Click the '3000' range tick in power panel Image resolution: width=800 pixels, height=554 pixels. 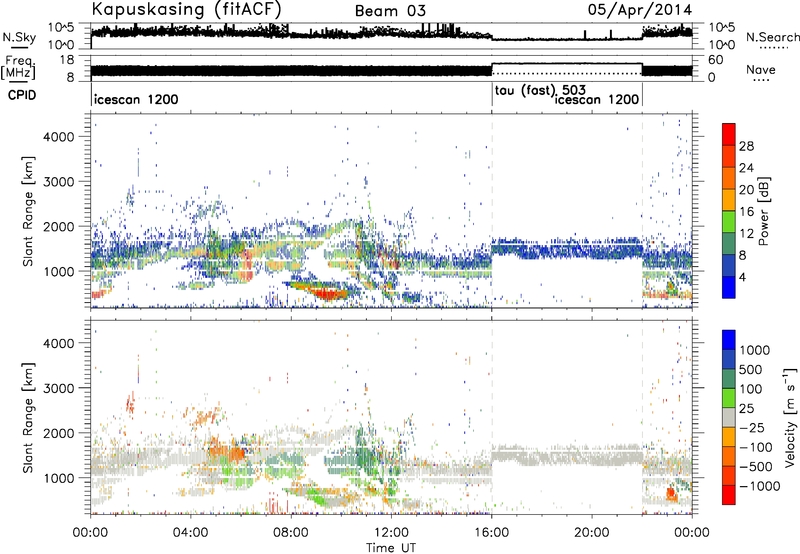[x=59, y=182]
